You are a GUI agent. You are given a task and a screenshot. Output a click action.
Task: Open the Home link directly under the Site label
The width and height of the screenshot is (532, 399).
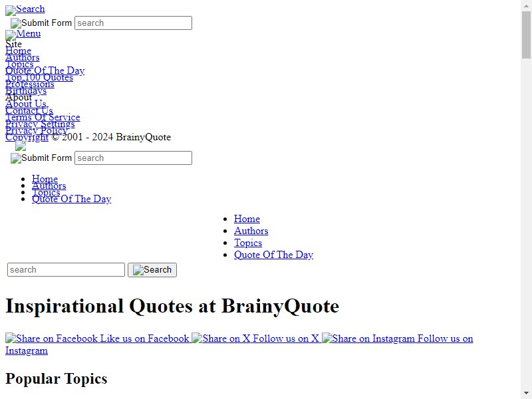click(19, 51)
